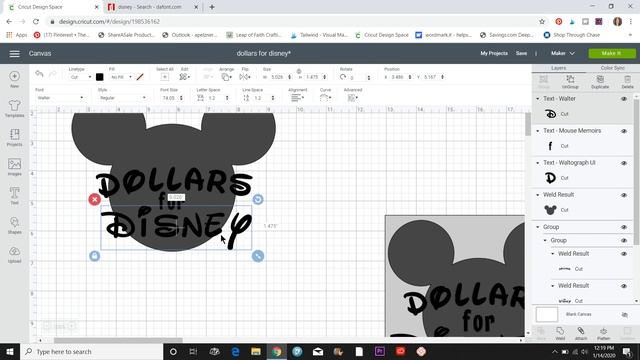The width and height of the screenshot is (640, 360).
Task: Click the Attach tool
Action: coord(580,333)
